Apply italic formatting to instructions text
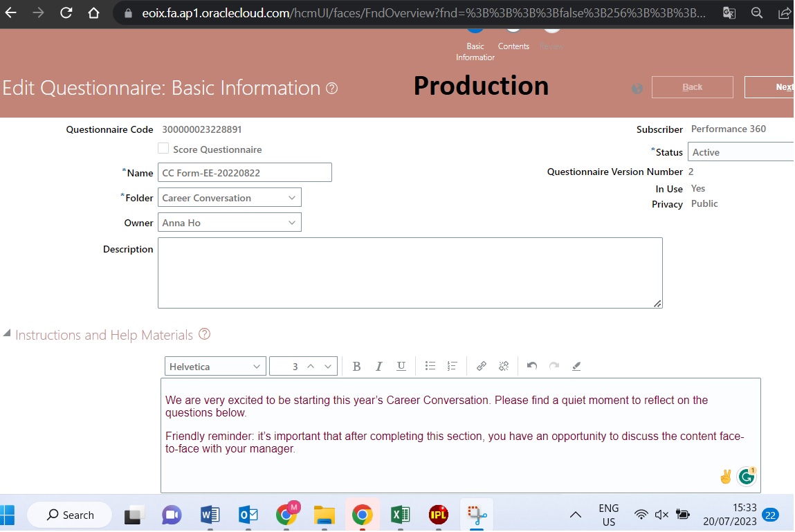This screenshot has width=795, height=532. [378, 366]
